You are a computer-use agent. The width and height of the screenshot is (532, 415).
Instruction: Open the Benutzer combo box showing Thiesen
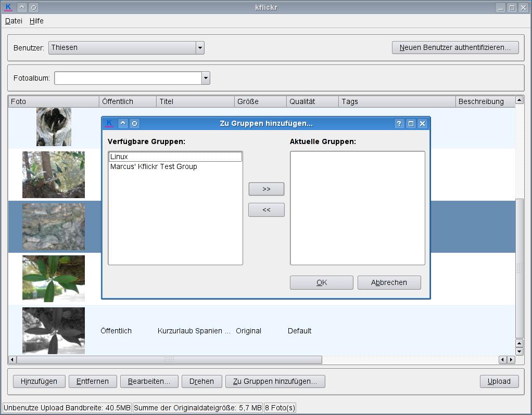pos(126,48)
